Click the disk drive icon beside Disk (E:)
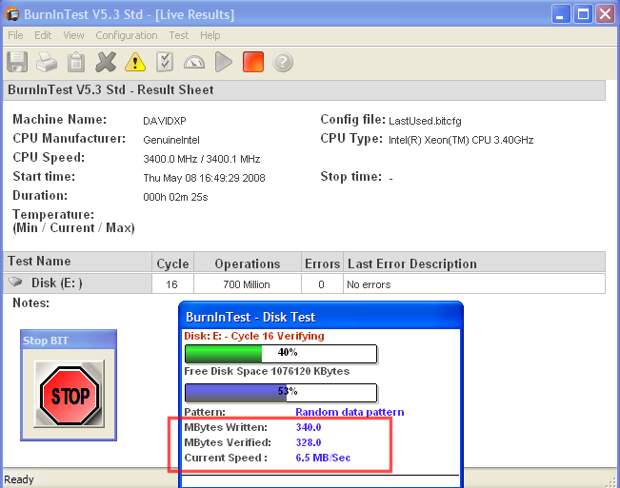 (16, 282)
